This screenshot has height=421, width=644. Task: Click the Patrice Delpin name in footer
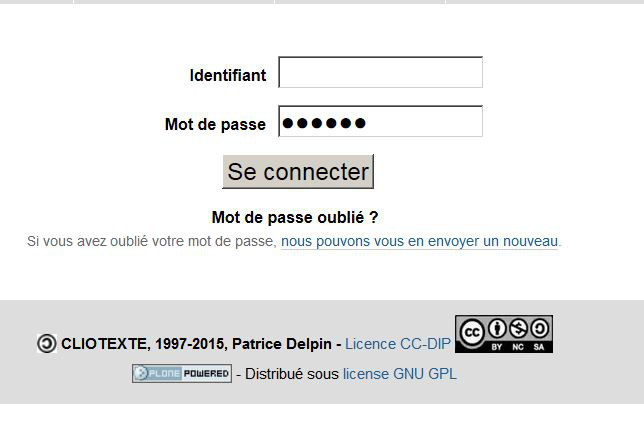click(x=282, y=344)
